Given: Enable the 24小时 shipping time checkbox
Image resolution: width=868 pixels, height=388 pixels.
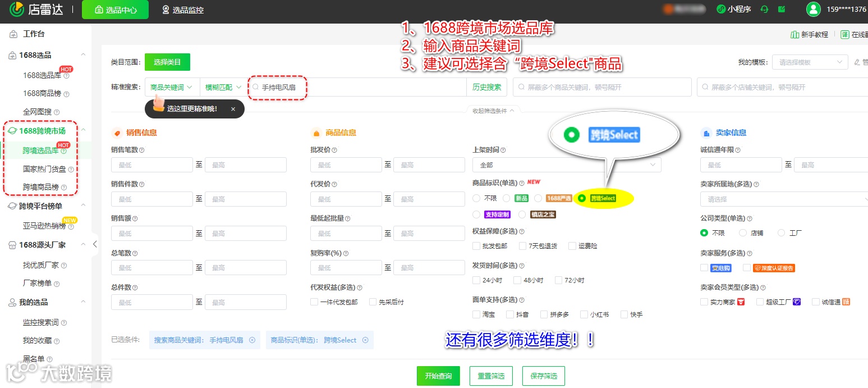Looking at the screenshot, I should [476, 280].
